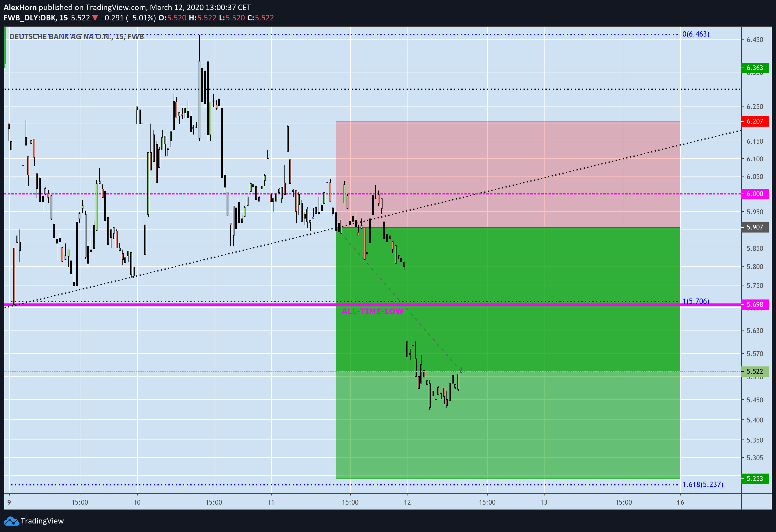Click the close value C:5.522
Viewport: 776px width, 532px height.
pos(261,18)
